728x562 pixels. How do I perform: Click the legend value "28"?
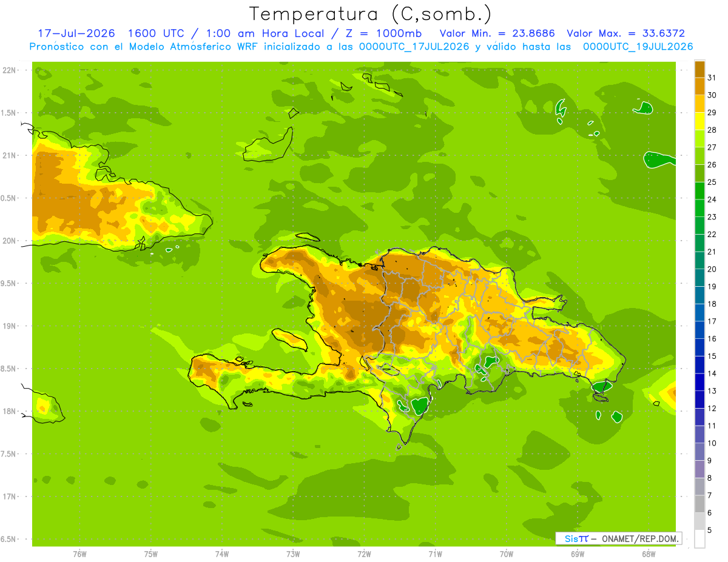tap(712, 130)
